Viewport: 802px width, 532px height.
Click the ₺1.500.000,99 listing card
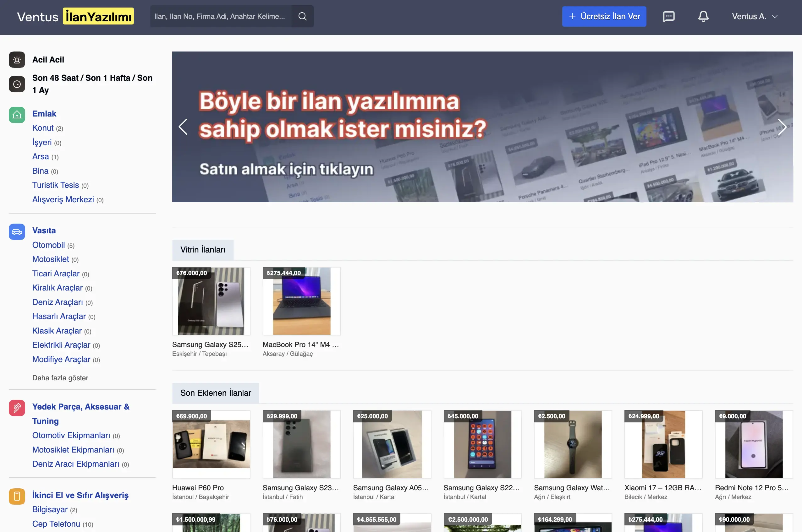211,523
